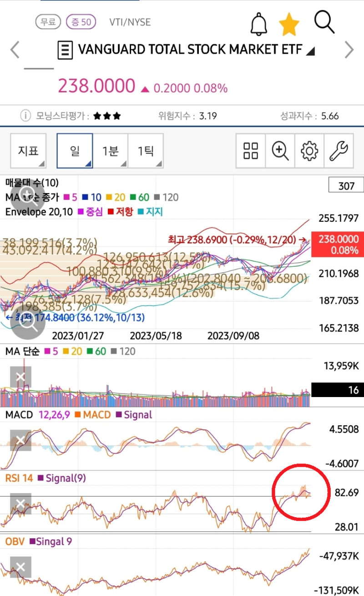This screenshot has width=364, height=596.
Task: Close the RSI panel with X
Action: (20, 504)
